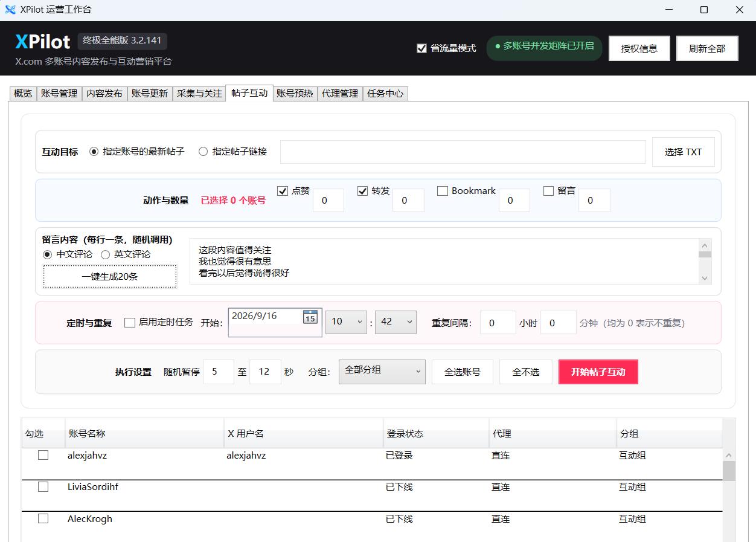This screenshot has width=756, height=542.
Task: Click the 终极全能版 3.2.141 version badge
Action: (x=122, y=40)
